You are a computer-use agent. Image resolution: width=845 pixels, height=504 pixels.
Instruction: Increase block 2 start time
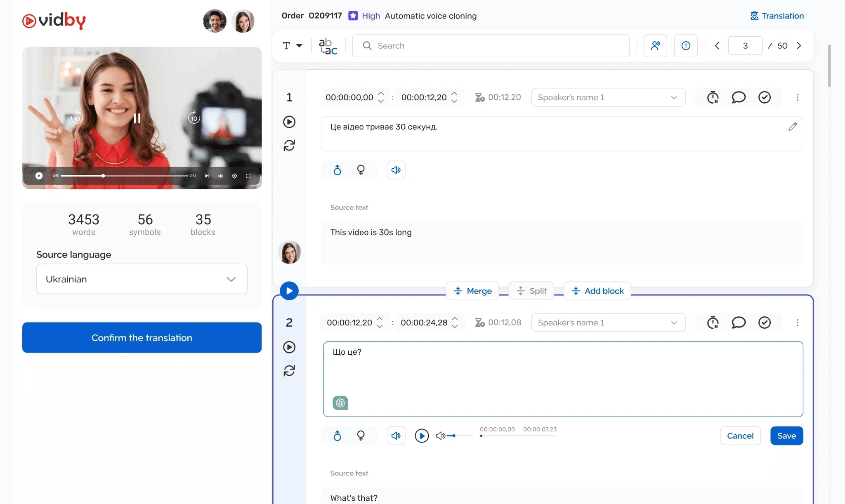click(380, 319)
